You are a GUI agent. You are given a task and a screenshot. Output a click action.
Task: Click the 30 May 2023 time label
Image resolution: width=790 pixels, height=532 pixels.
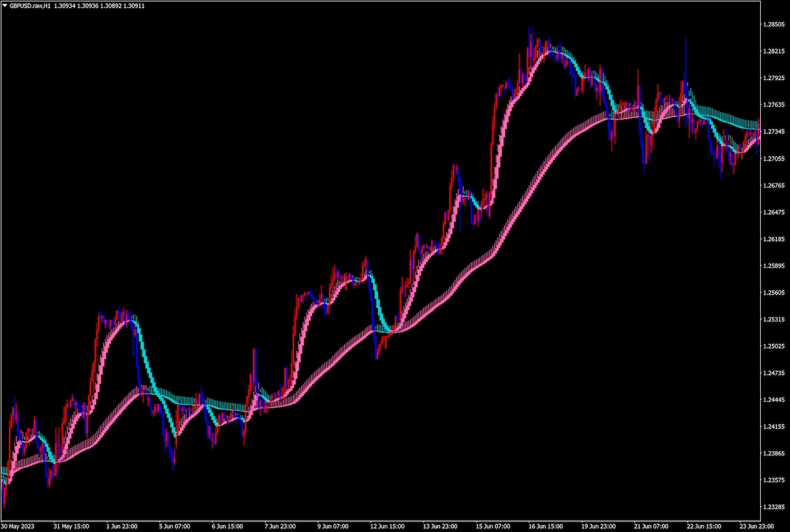click(x=19, y=526)
